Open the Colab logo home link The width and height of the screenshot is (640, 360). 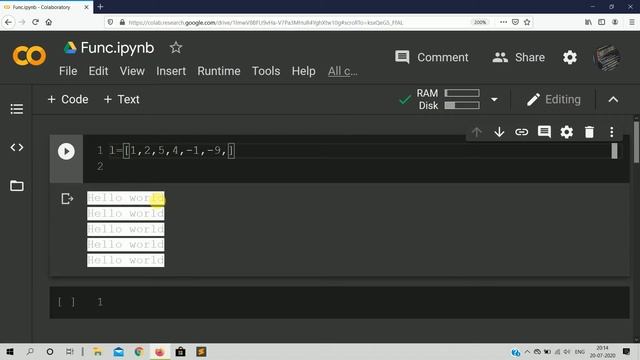click(x=29, y=56)
